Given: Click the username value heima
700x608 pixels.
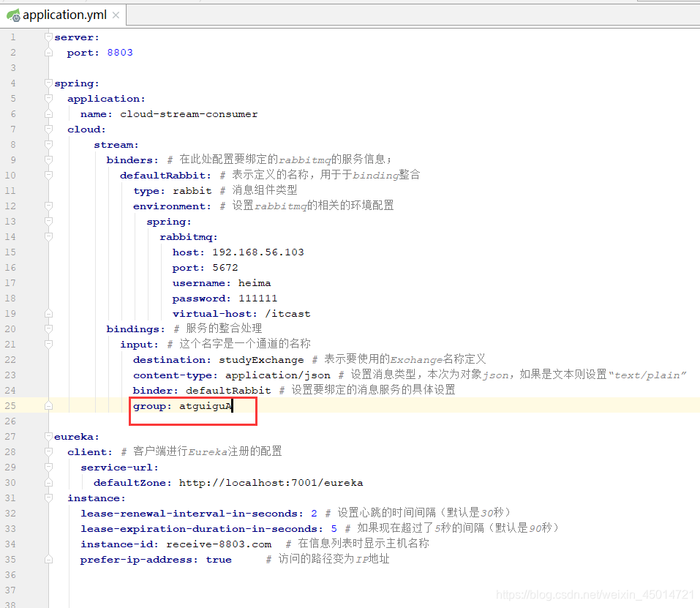Looking at the screenshot, I should pyautogui.click(x=255, y=283).
